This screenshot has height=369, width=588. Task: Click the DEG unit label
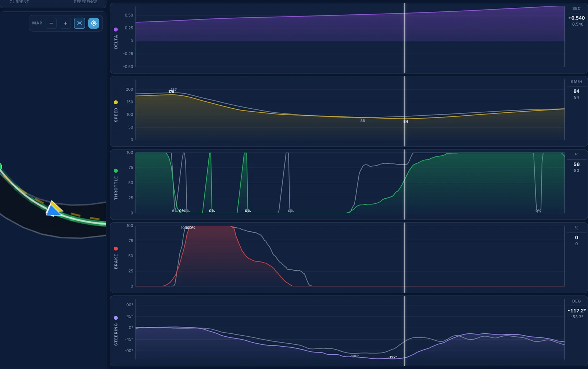pyautogui.click(x=576, y=301)
